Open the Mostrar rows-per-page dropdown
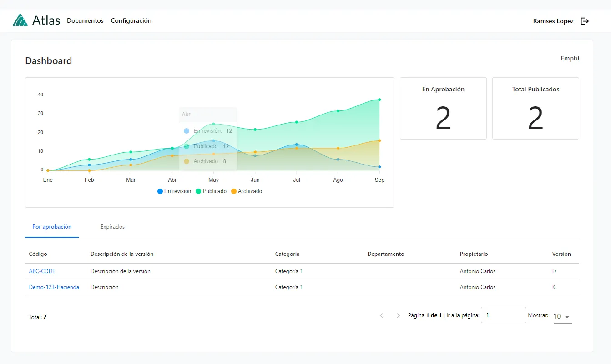611x364 pixels. 562,316
